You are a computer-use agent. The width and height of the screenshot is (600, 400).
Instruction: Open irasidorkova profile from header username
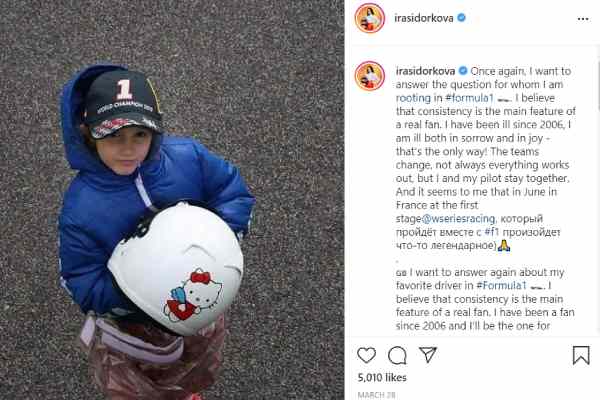(424, 18)
